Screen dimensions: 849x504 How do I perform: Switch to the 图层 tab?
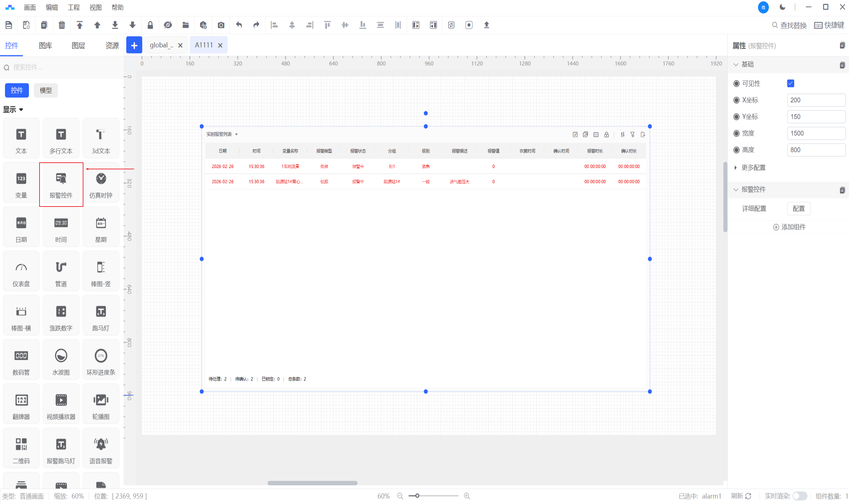coord(78,45)
